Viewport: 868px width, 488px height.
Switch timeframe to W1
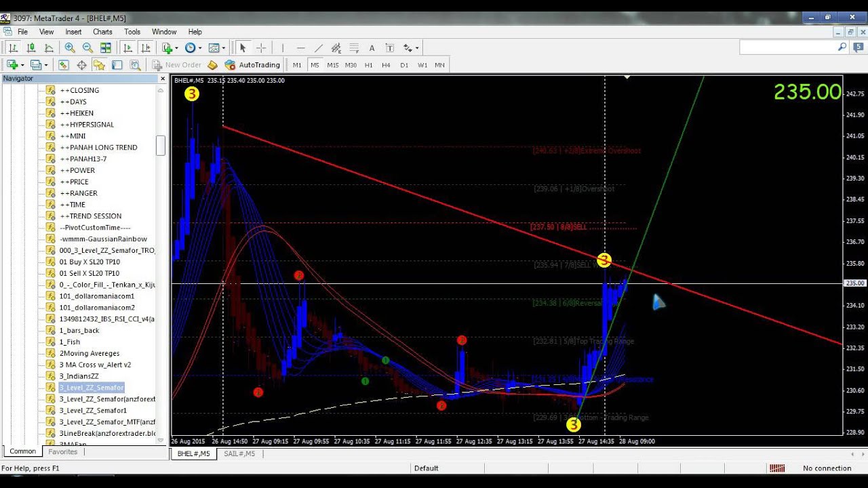pos(422,65)
